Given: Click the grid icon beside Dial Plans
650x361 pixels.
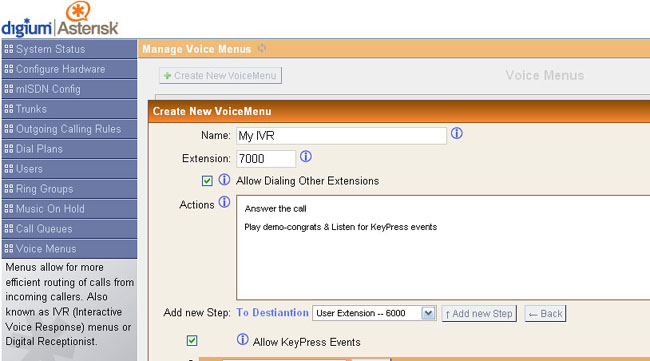Looking at the screenshot, I should 9,149.
